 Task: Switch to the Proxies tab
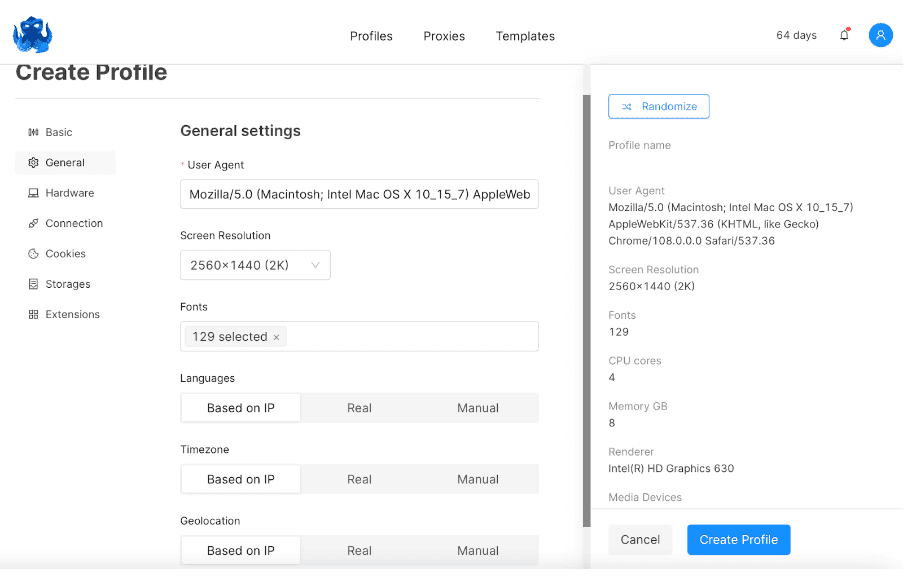[443, 35]
